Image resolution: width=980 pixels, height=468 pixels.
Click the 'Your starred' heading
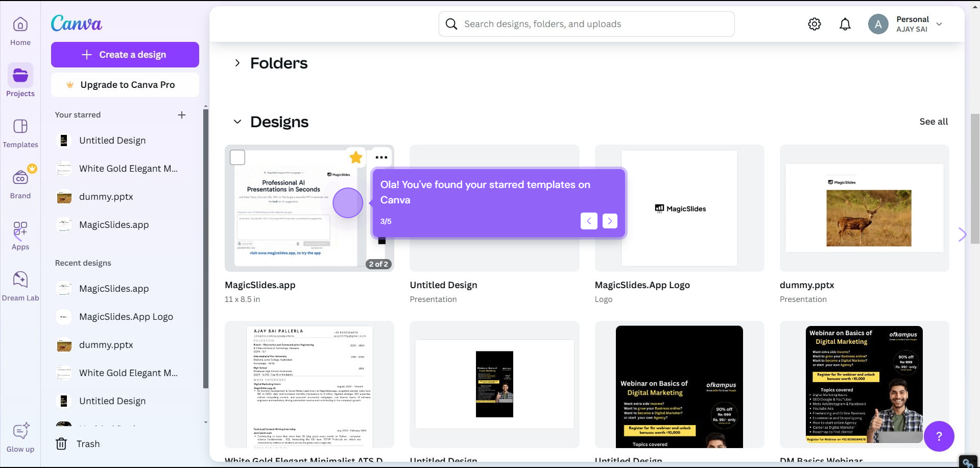78,115
